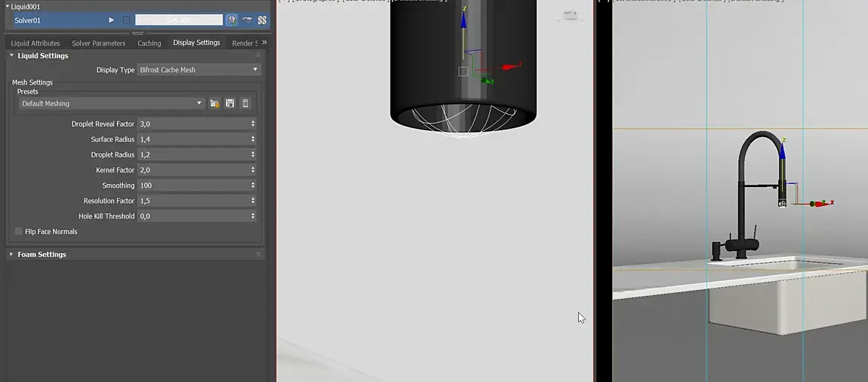
Task: Enable Flip Face Normals checkbox
Action: (x=19, y=231)
